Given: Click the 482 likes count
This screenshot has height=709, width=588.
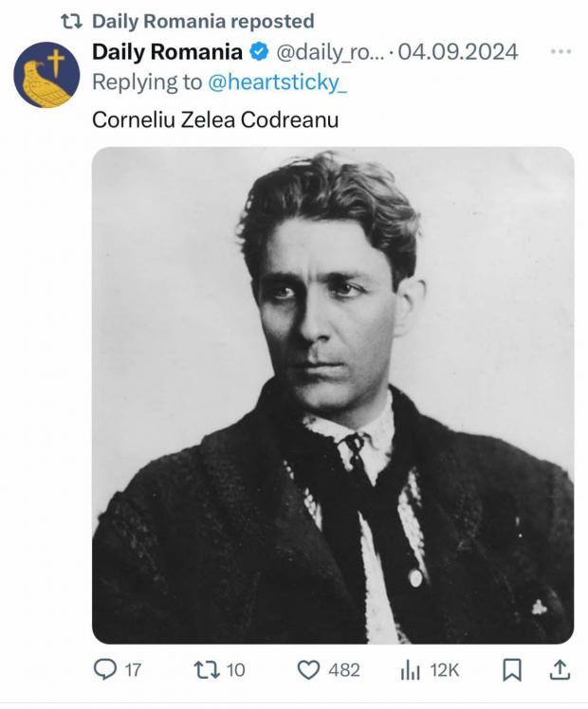Looking at the screenshot, I should 344,669.
